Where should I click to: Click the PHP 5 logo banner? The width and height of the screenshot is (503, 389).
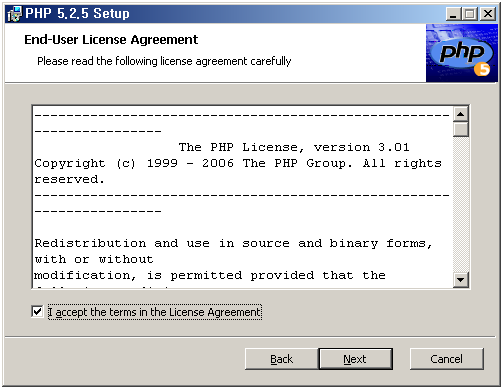click(x=462, y=53)
